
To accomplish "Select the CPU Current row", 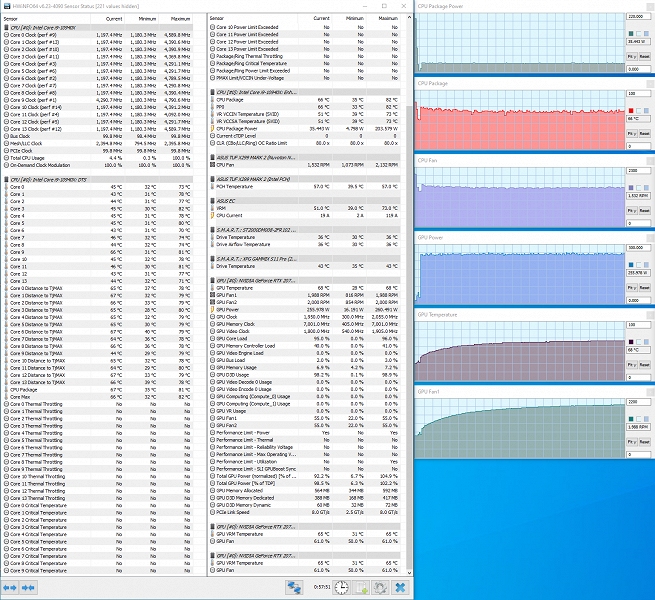I will [x=305, y=216].
